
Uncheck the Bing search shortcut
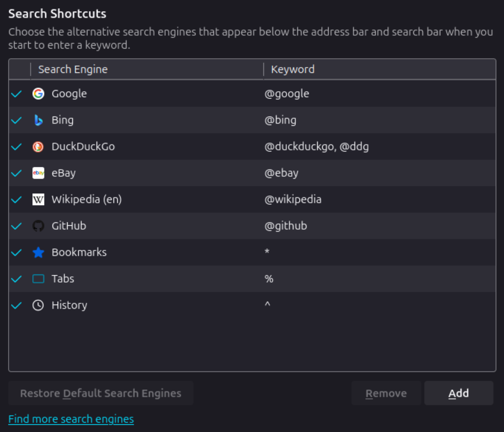(16, 120)
